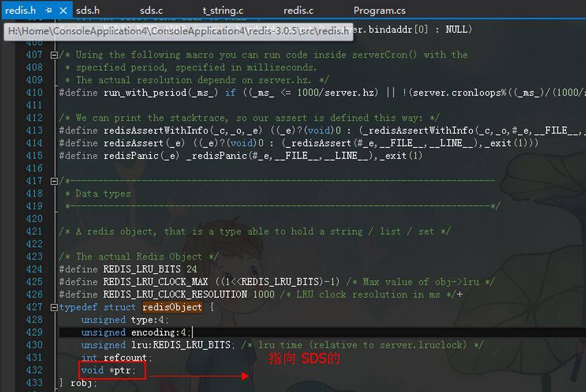The height and width of the screenshot is (392, 586).
Task: Open the sds.c tab
Action: 151,10
